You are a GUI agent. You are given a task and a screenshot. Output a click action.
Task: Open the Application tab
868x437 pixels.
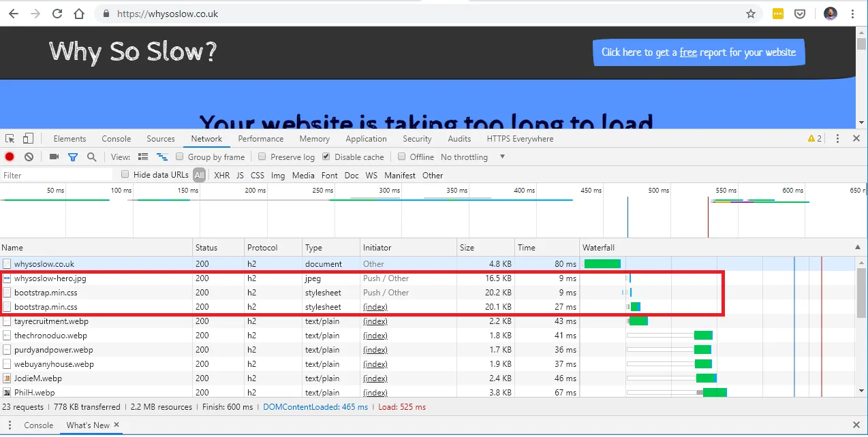(x=366, y=139)
